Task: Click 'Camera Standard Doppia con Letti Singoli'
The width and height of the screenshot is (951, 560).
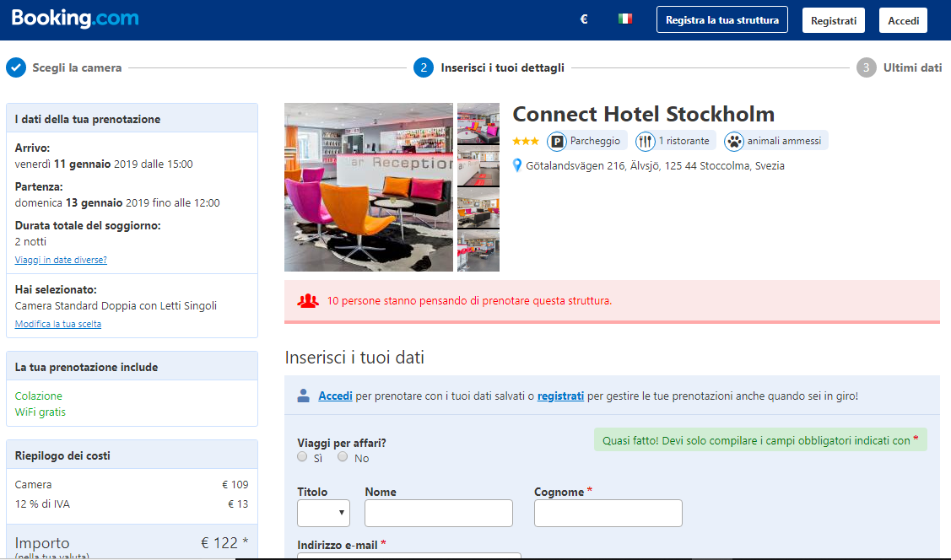Action: click(116, 306)
